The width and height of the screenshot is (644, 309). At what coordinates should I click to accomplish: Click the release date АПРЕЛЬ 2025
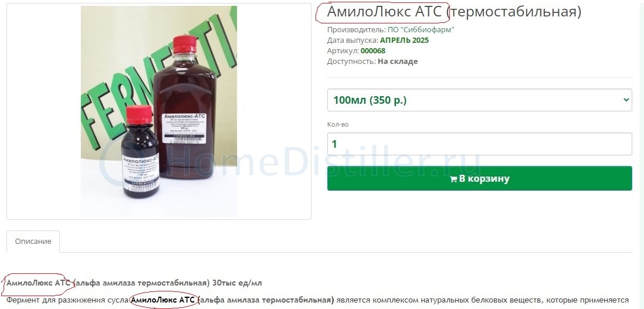[x=404, y=40]
